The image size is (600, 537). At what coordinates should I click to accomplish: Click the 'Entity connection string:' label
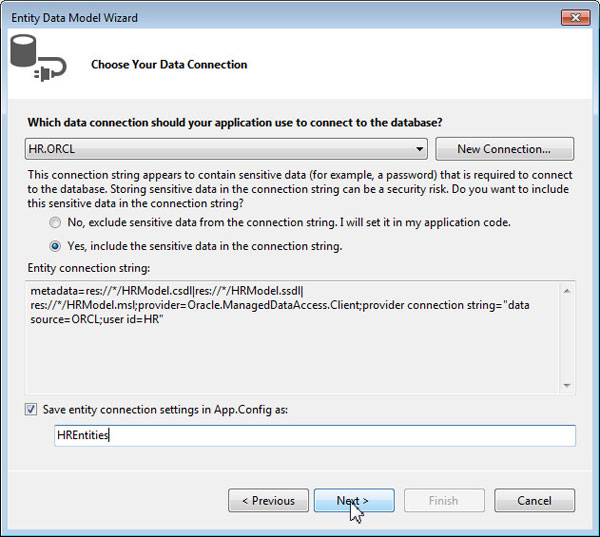[x=90, y=268]
